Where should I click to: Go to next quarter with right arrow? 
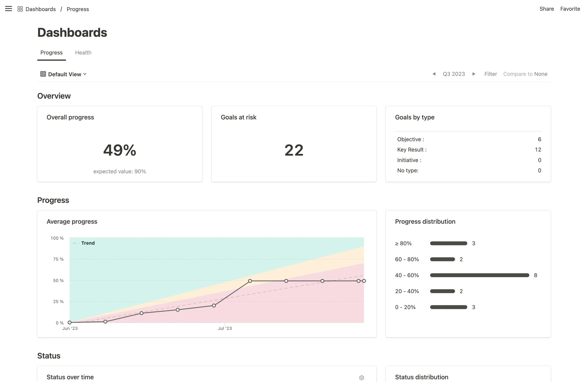[x=474, y=74]
